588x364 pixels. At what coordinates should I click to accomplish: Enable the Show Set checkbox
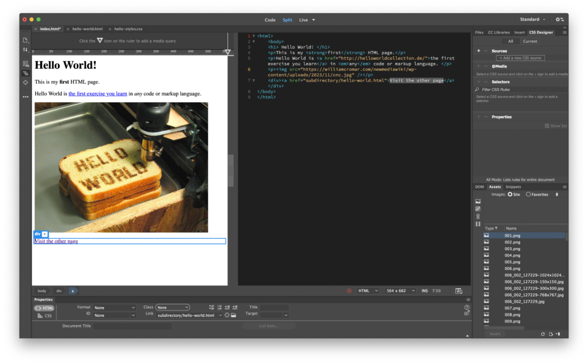click(547, 126)
